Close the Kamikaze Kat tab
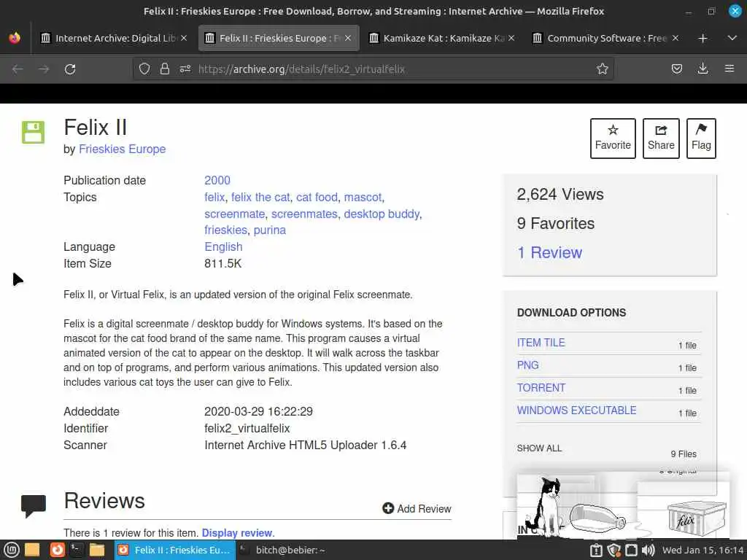 511,38
